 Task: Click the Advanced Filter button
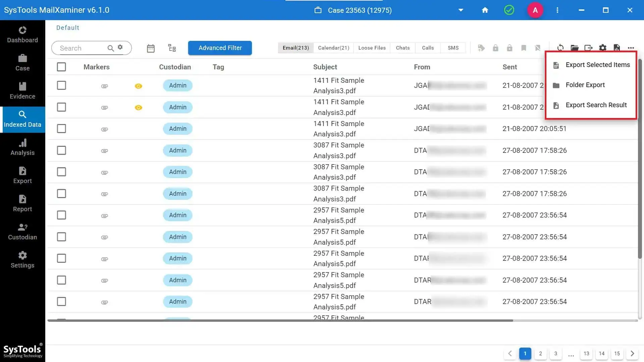[220, 48]
